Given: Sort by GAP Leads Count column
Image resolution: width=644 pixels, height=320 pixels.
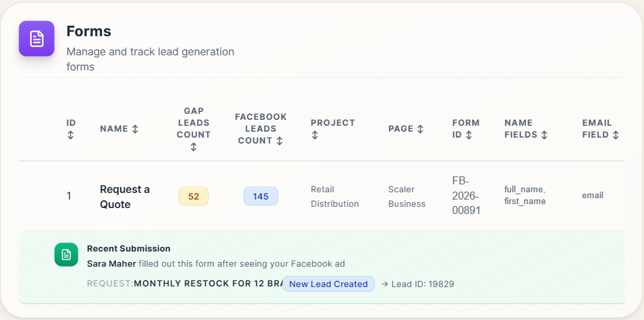Looking at the screenshot, I should [193, 128].
